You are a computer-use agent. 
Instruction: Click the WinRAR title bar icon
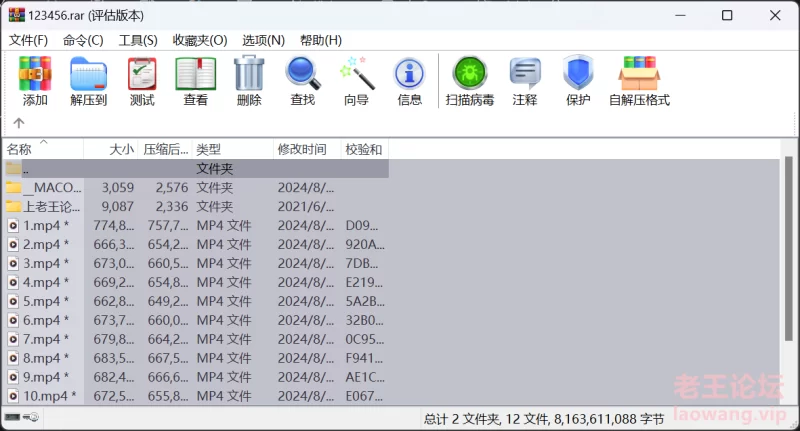pyautogui.click(x=16, y=15)
